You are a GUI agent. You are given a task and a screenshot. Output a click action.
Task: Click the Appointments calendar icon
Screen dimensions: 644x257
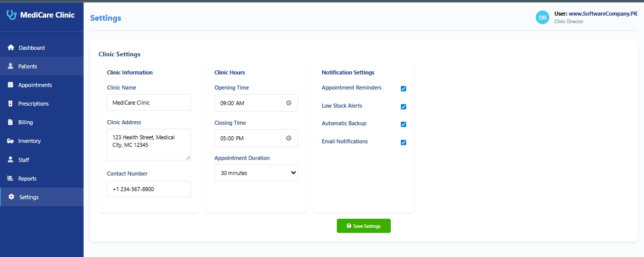coord(11,85)
